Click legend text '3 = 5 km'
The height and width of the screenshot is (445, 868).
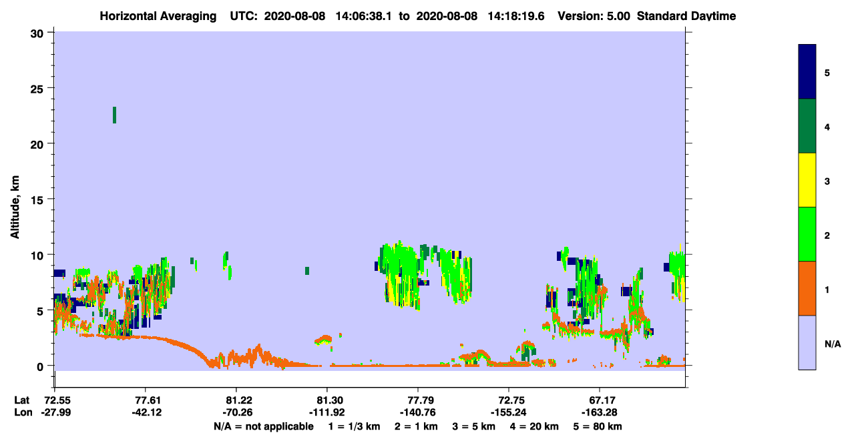(474, 426)
